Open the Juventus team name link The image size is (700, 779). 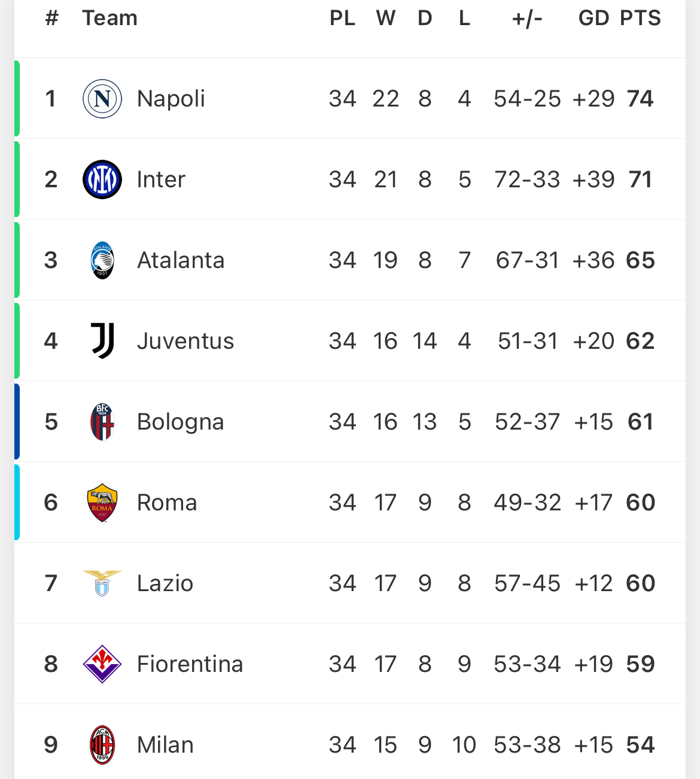click(185, 341)
